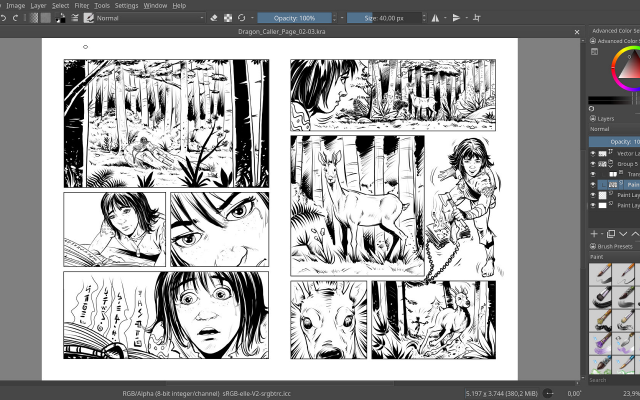Hide the Vector Layer

point(593,154)
